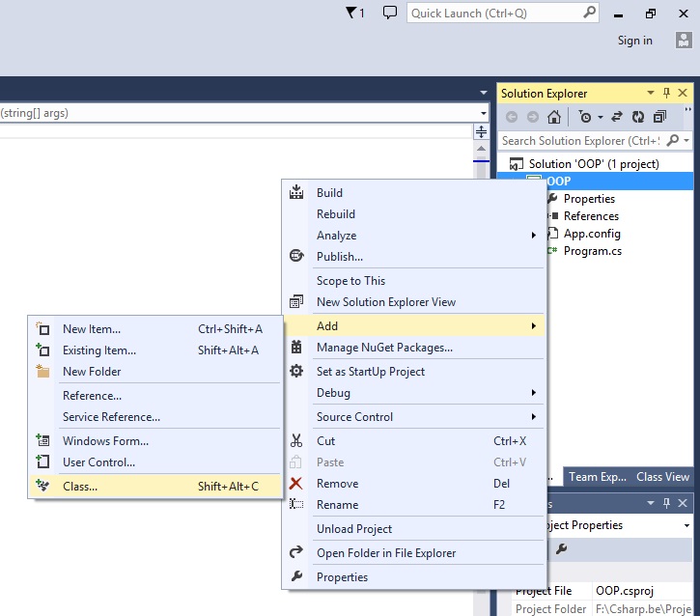Select App.config in Solution Explorer
The image size is (700, 616).
pos(592,234)
